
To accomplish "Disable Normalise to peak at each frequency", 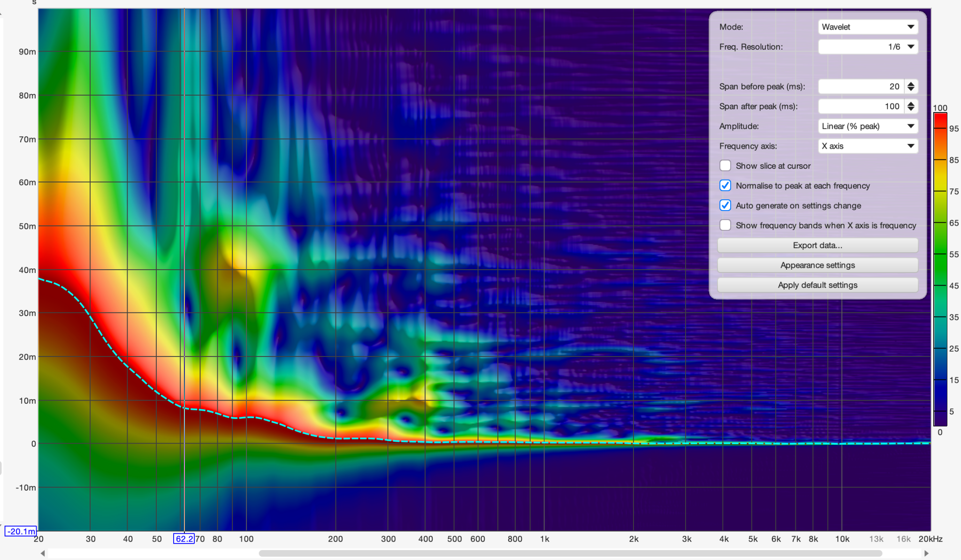I will point(725,185).
